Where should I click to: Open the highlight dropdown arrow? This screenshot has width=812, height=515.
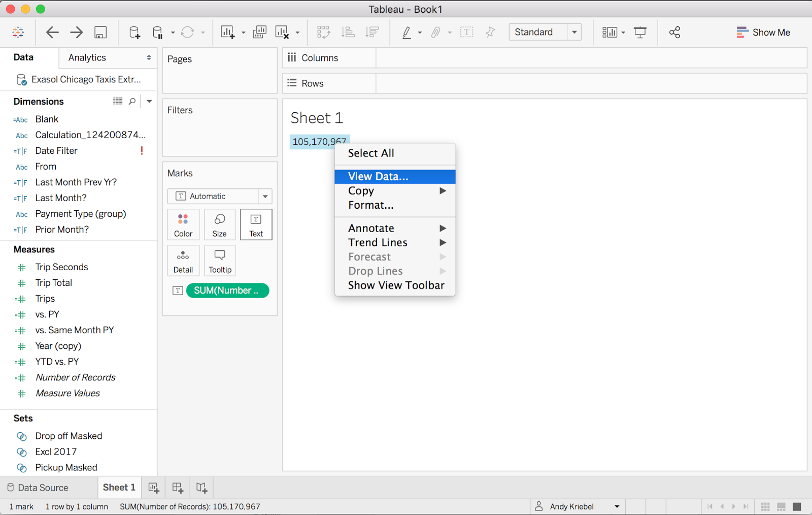pyautogui.click(x=420, y=33)
